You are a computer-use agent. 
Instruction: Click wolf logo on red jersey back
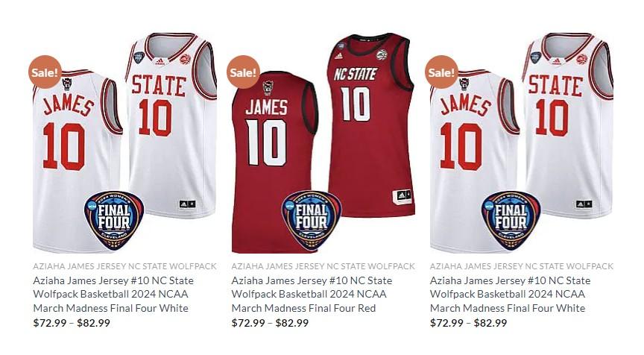pos(268,87)
